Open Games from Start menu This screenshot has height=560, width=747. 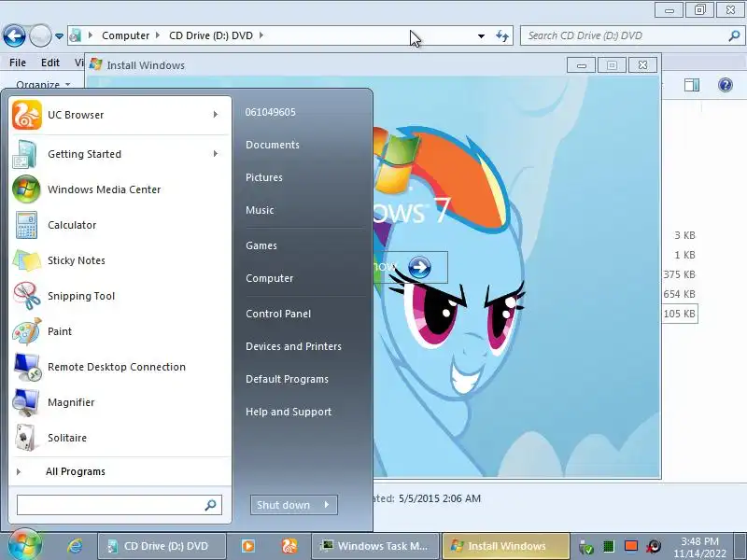coord(261,245)
